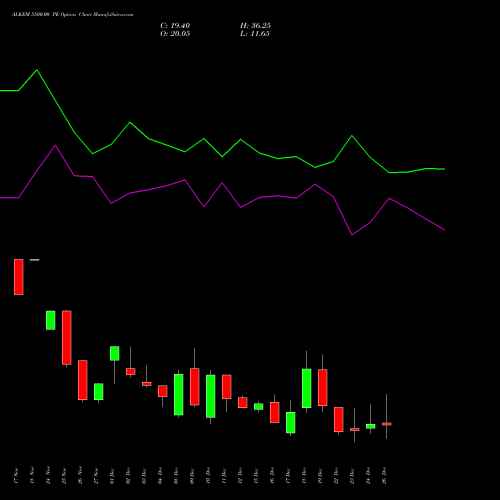Select the open value O: 20.05
This screenshot has width=500, height=500.
pyautogui.click(x=175, y=34)
